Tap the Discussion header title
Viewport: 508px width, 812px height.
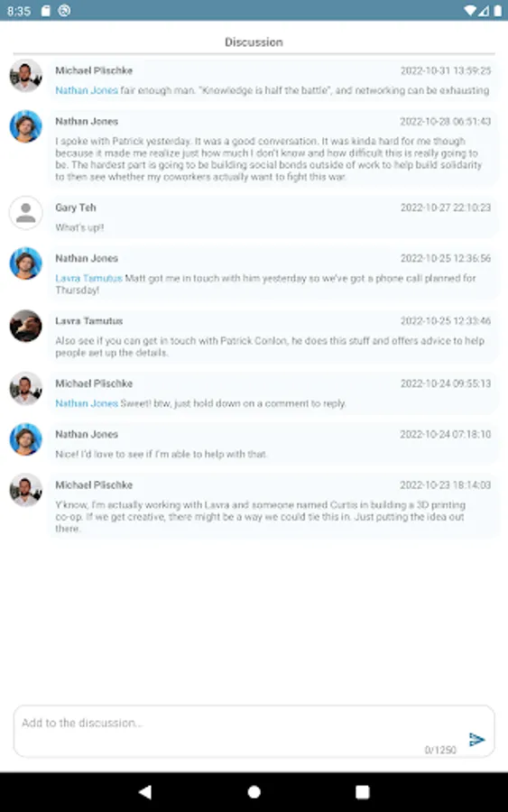254,42
